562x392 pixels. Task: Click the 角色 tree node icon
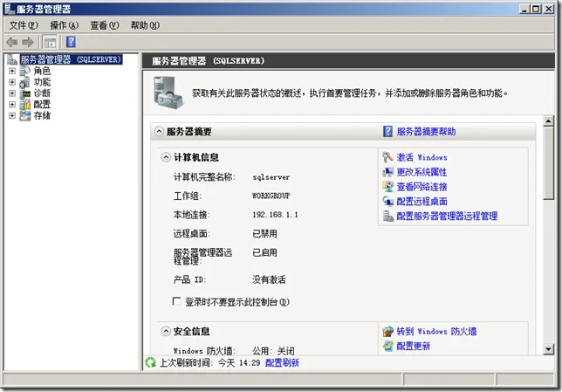(25, 71)
